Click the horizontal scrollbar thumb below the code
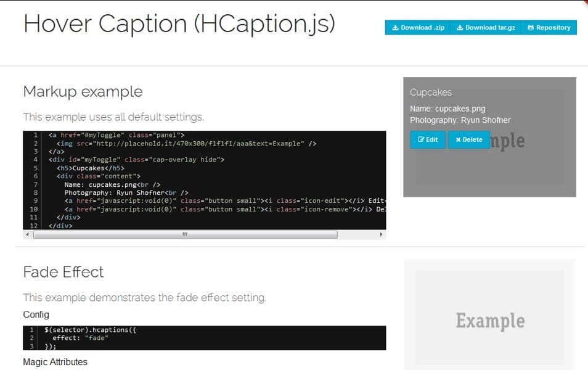Image resolution: width=588 pixels, height=370 pixels. tap(185, 235)
